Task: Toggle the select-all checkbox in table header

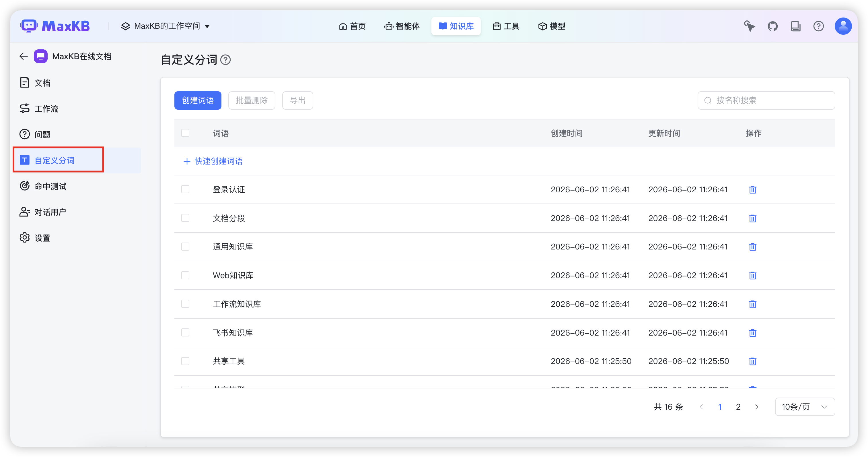Action: [185, 133]
